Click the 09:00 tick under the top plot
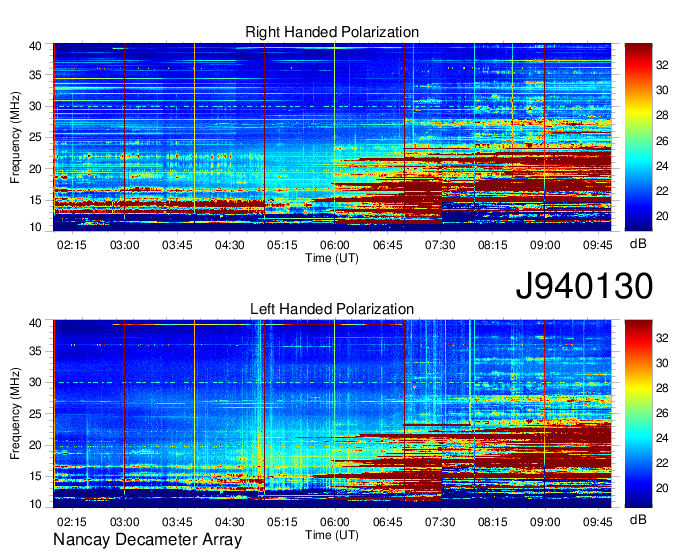Image resolution: width=680 pixels, height=552 pixels. click(x=545, y=245)
